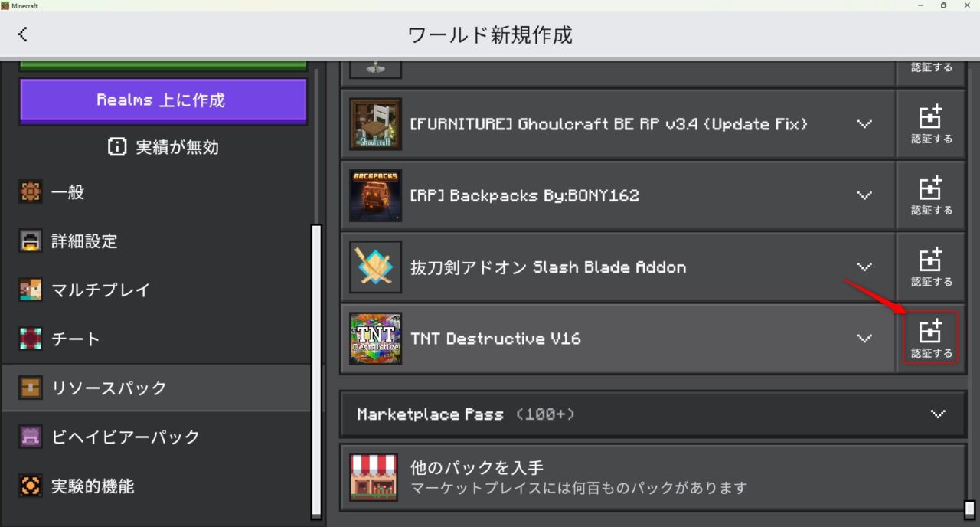Open the 詳細設定 tab

click(155, 241)
